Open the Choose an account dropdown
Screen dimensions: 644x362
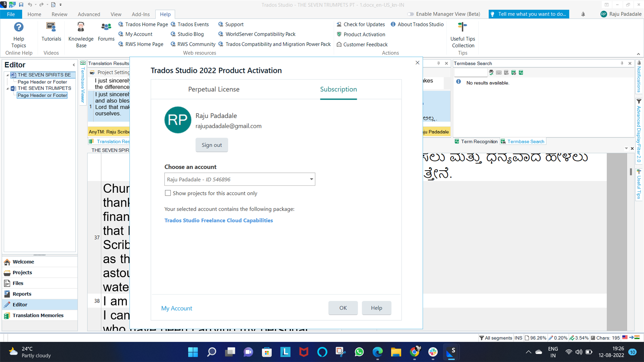click(311, 179)
